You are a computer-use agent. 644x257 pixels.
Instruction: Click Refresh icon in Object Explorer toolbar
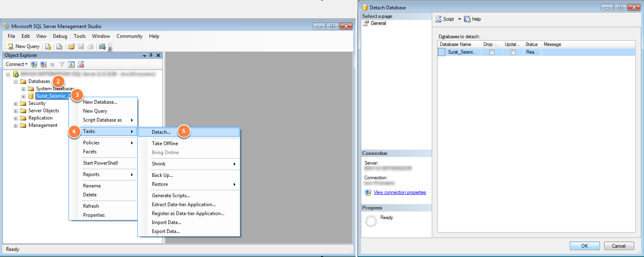tap(71, 64)
